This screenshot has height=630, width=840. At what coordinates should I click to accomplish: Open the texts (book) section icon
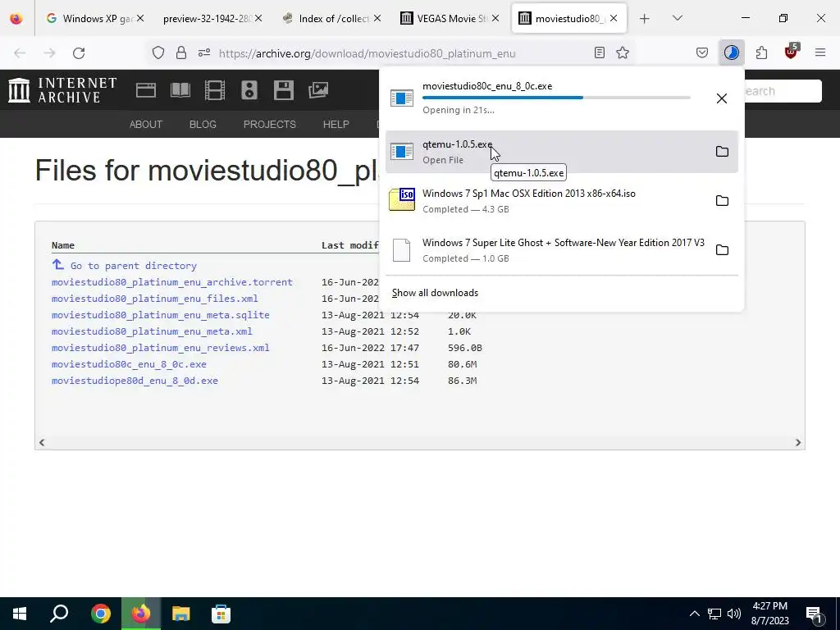(x=180, y=90)
